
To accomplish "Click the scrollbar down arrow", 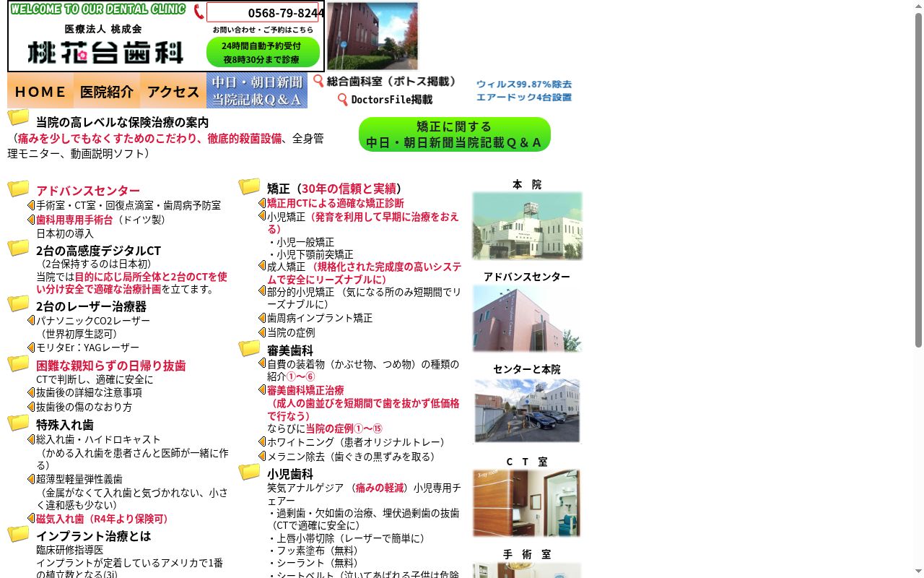I will [x=918, y=572].
